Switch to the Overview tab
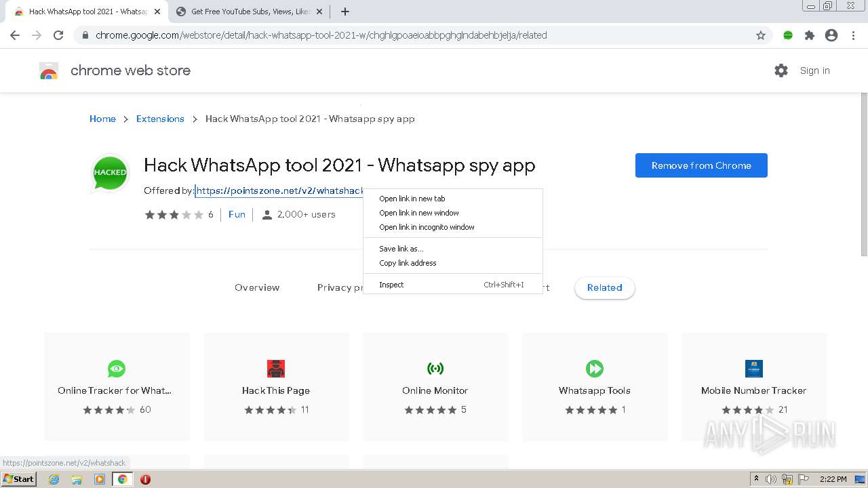868x488 pixels. pyautogui.click(x=257, y=287)
